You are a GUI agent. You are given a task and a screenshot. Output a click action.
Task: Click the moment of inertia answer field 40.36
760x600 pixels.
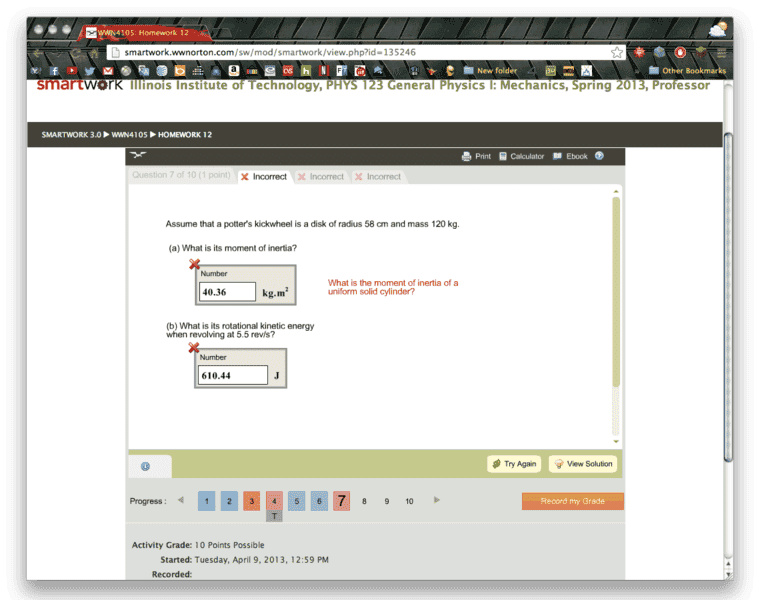coord(227,292)
